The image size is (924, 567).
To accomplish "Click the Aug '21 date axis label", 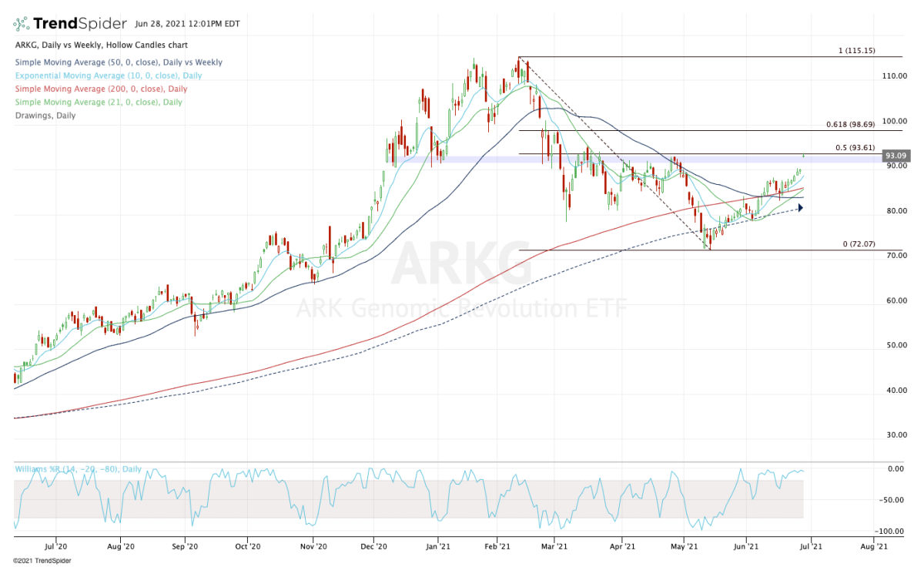I will point(875,545).
